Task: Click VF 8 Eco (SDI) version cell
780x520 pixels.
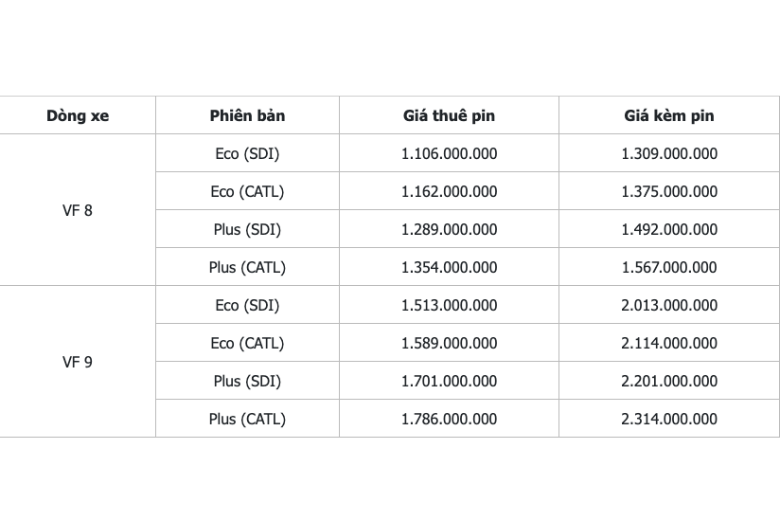Action: pos(247,154)
